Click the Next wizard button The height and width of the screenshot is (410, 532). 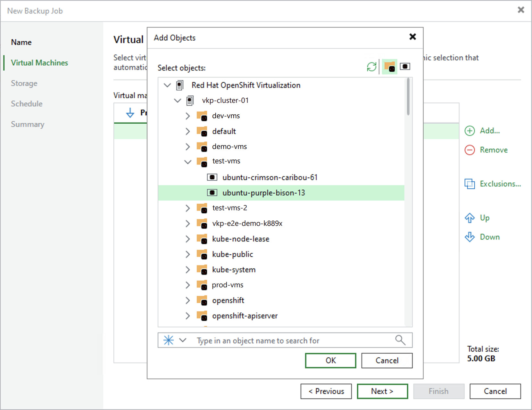pyautogui.click(x=382, y=391)
